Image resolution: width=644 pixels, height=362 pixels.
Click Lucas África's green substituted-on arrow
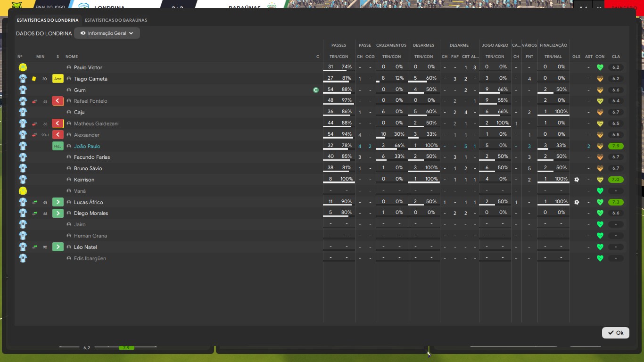click(x=58, y=202)
